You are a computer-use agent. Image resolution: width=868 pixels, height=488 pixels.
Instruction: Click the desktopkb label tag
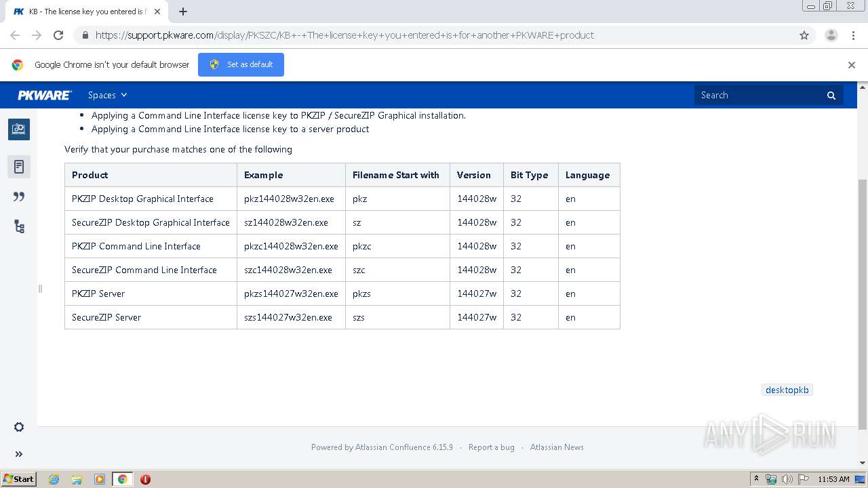[787, 390]
